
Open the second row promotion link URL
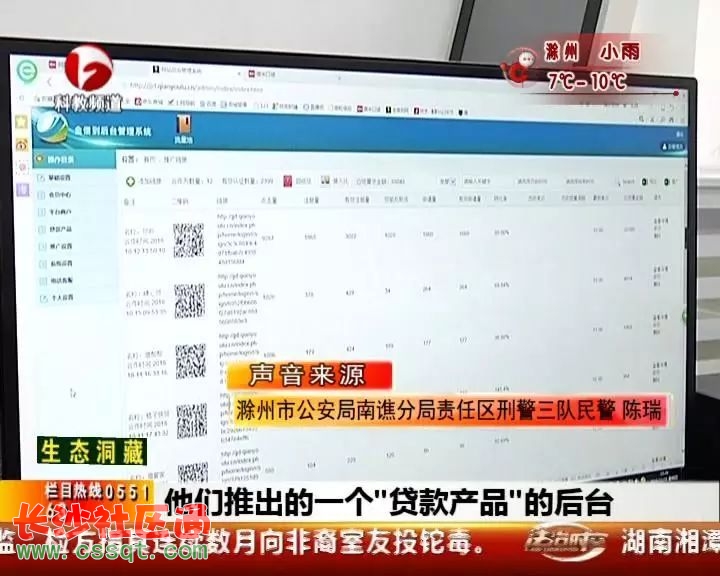(239, 299)
